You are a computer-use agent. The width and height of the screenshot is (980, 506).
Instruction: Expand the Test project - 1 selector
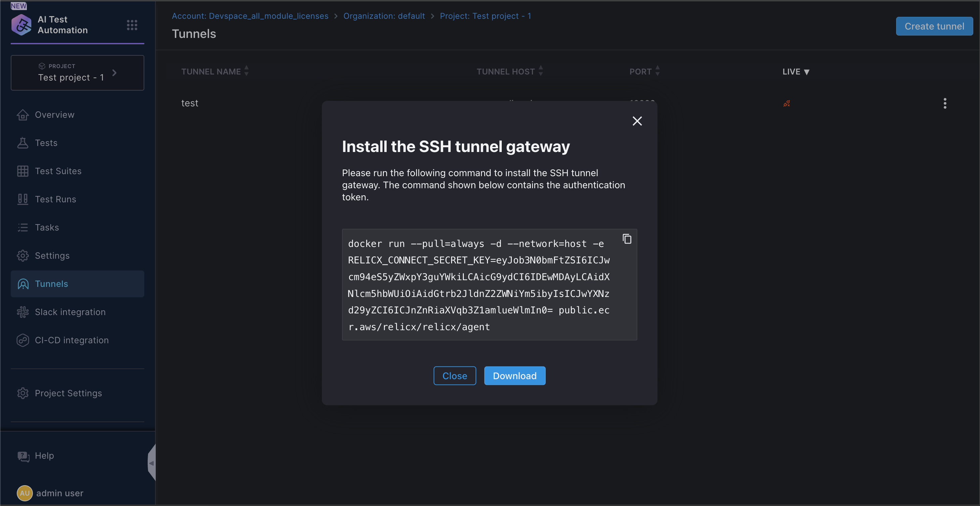(77, 73)
